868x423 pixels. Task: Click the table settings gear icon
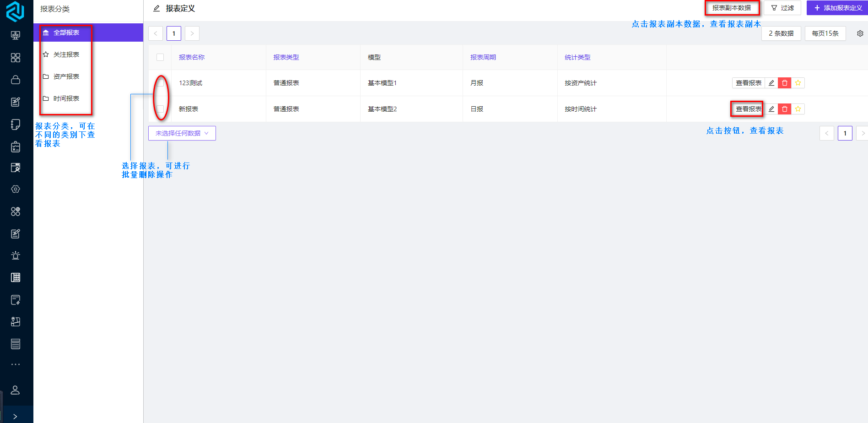(x=860, y=33)
